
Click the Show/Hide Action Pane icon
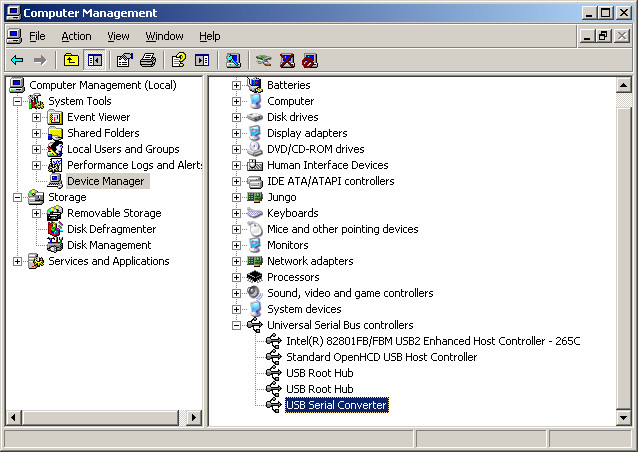202,61
